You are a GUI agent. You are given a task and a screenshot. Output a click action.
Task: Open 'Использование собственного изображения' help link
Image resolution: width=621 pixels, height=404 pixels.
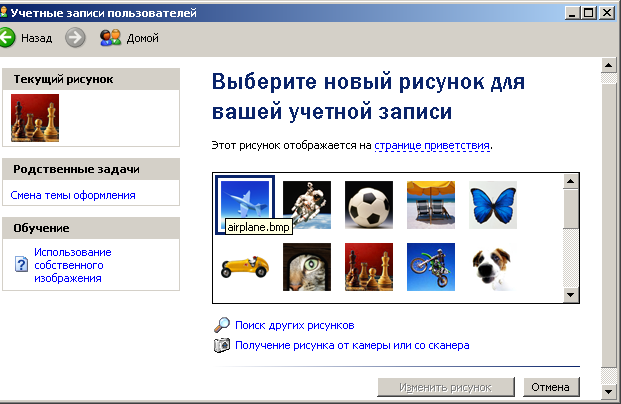(73, 265)
